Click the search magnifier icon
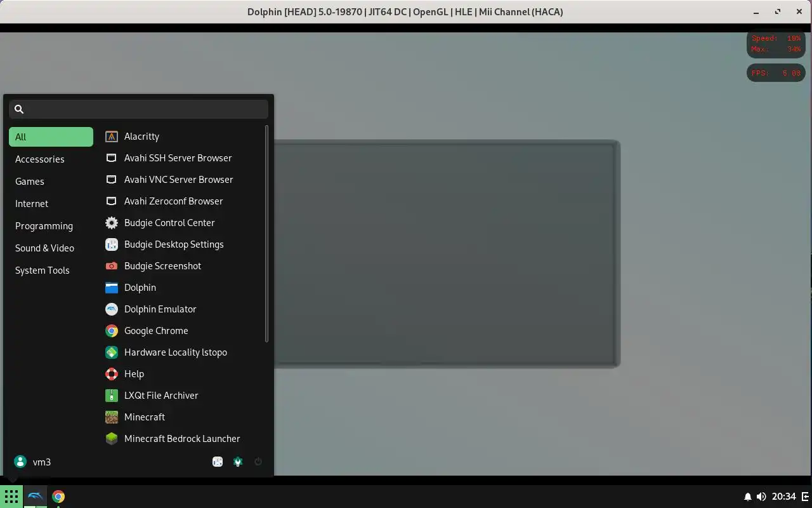The height and width of the screenshot is (508, 812). [x=19, y=109]
